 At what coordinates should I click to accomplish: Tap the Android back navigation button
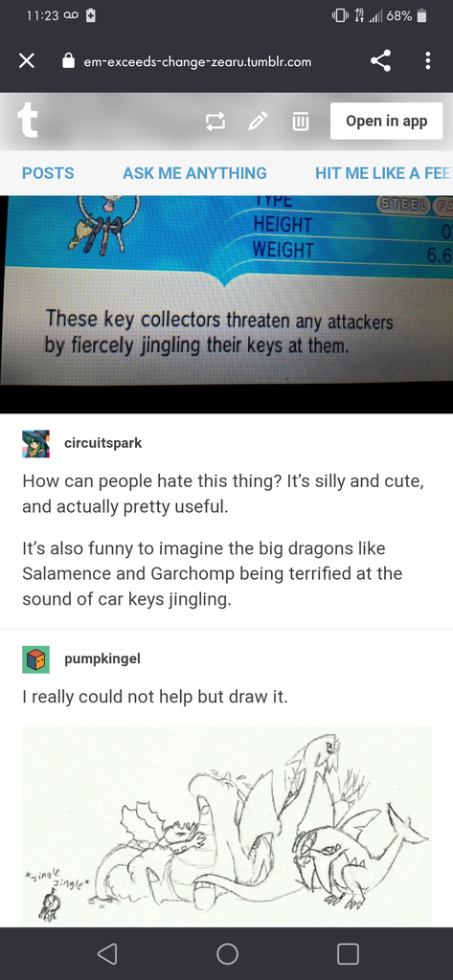[x=107, y=954]
